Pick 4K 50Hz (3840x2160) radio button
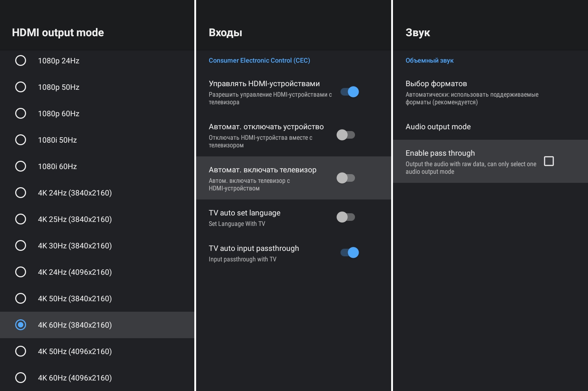This screenshot has height=391, width=588. pyautogui.click(x=21, y=298)
